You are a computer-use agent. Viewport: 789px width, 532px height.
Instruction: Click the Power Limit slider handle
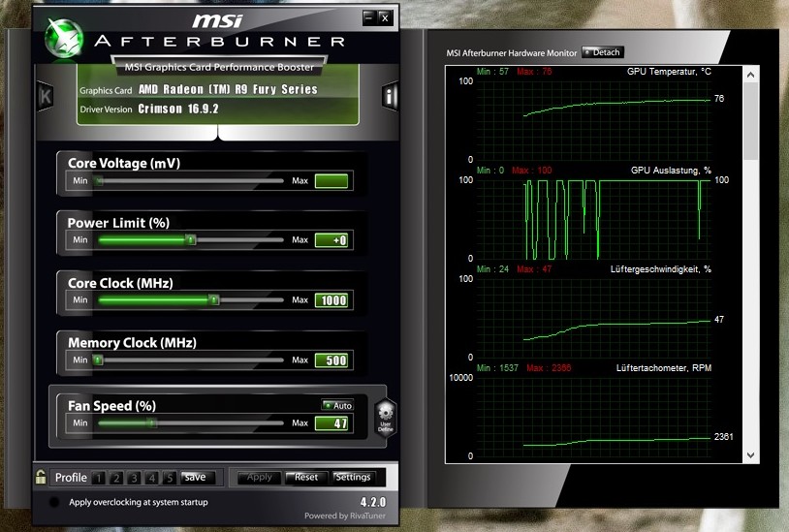tap(190, 240)
